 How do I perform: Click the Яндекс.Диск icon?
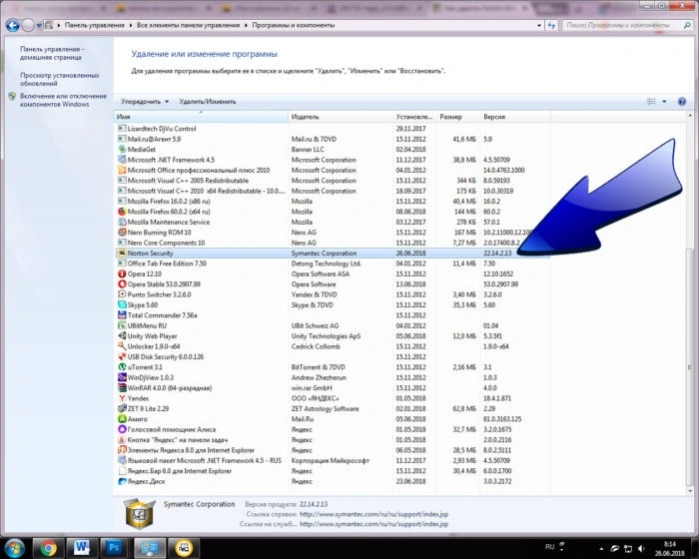[122, 481]
